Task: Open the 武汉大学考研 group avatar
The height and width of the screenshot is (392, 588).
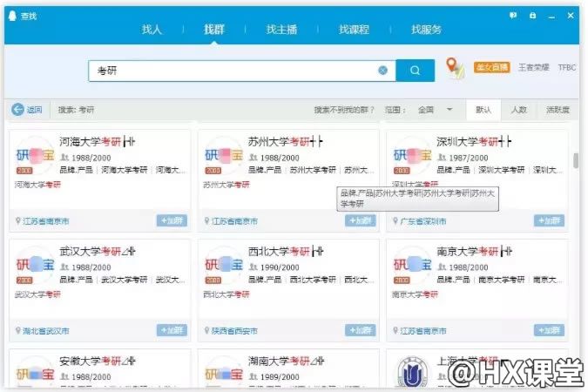Action: tap(35, 265)
